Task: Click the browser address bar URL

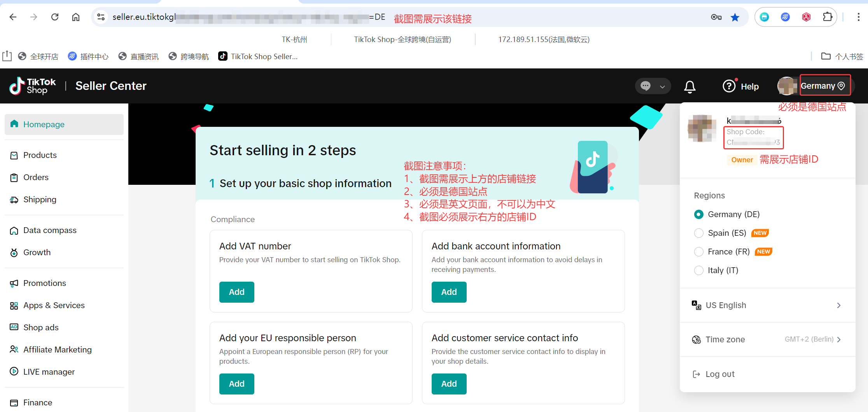Action: coord(249,17)
